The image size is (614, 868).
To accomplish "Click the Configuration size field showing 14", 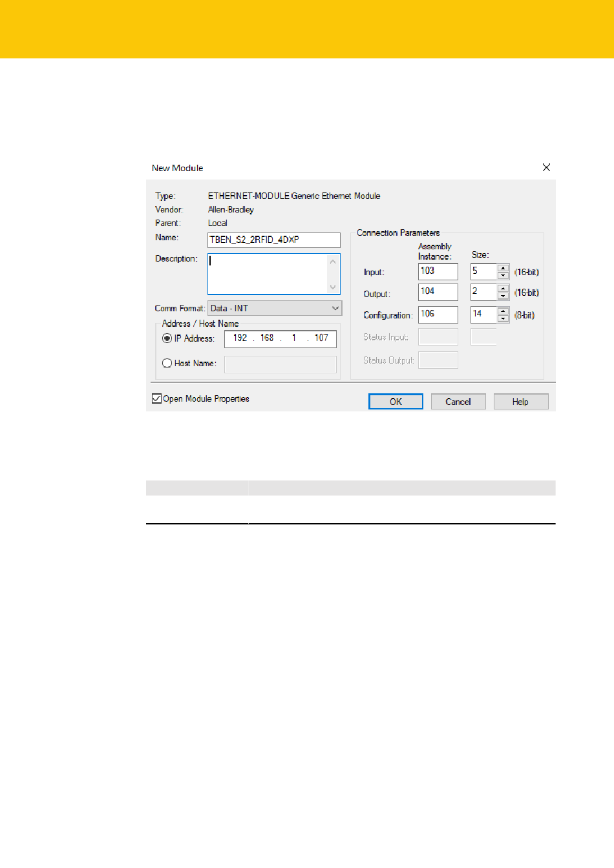I will pyautogui.click(x=483, y=315).
